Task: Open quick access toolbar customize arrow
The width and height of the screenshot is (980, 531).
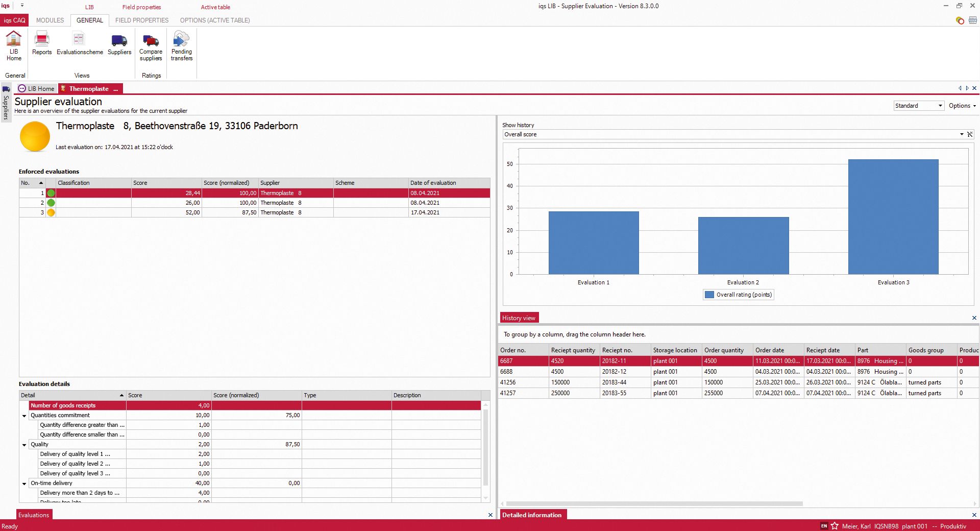Action: (22, 6)
